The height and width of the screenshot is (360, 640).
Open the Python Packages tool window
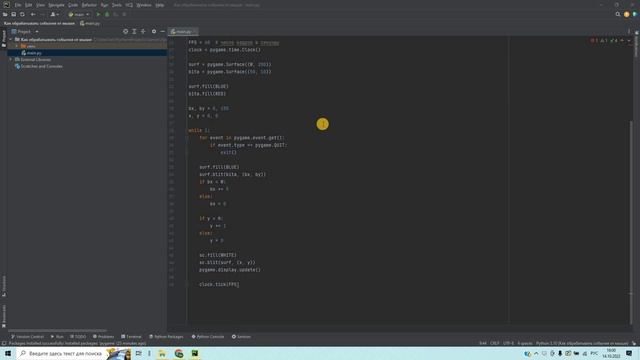pyautogui.click(x=166, y=337)
